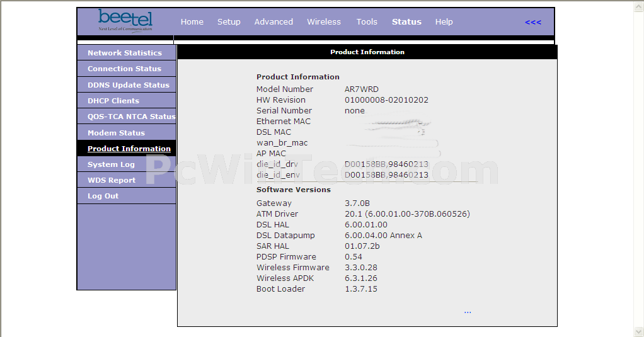Screen dimensions: 644x337
Task: Click the Software Versions heading
Action: (x=293, y=190)
